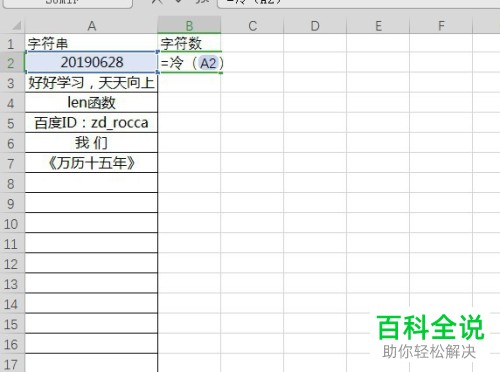Select row 5 header
The height and width of the screenshot is (372, 500).
[12, 123]
